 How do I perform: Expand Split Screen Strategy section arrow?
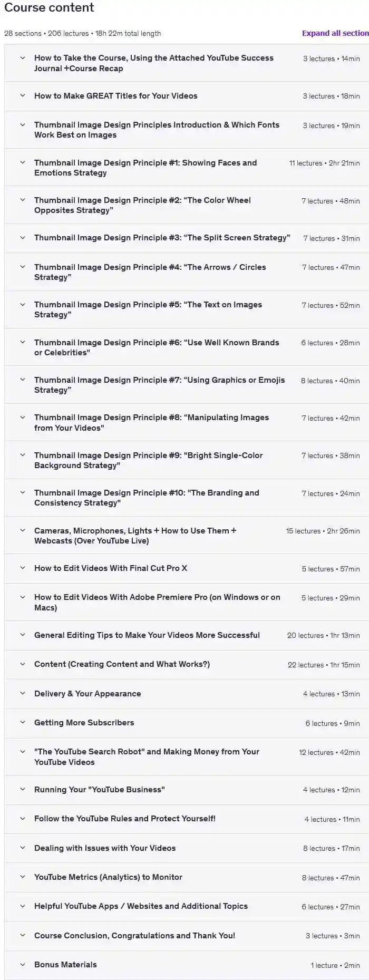point(23,238)
